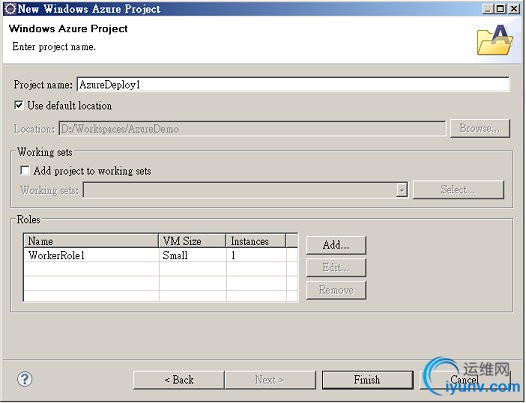Image resolution: width=526 pixels, height=403 pixels.
Task: Close the dialog window
Action: (x=514, y=9)
